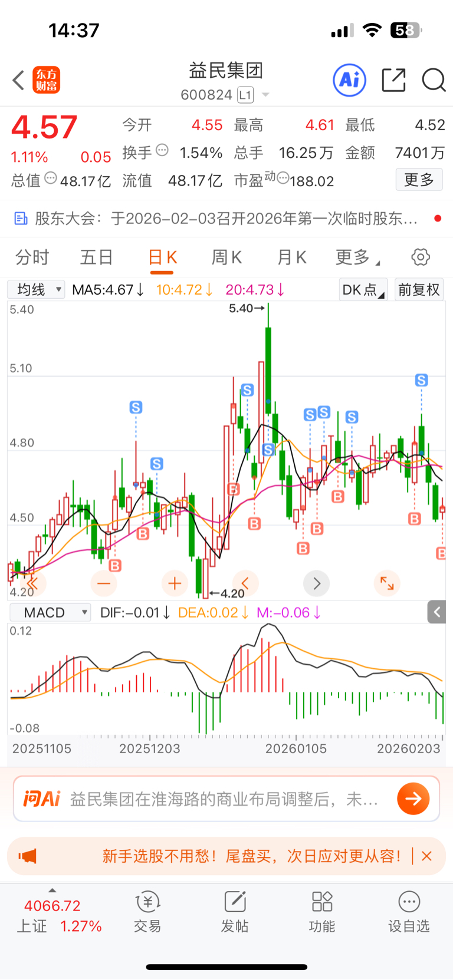453x980 pixels.
Task: Tap the announcement document icon
Action: click(x=21, y=219)
